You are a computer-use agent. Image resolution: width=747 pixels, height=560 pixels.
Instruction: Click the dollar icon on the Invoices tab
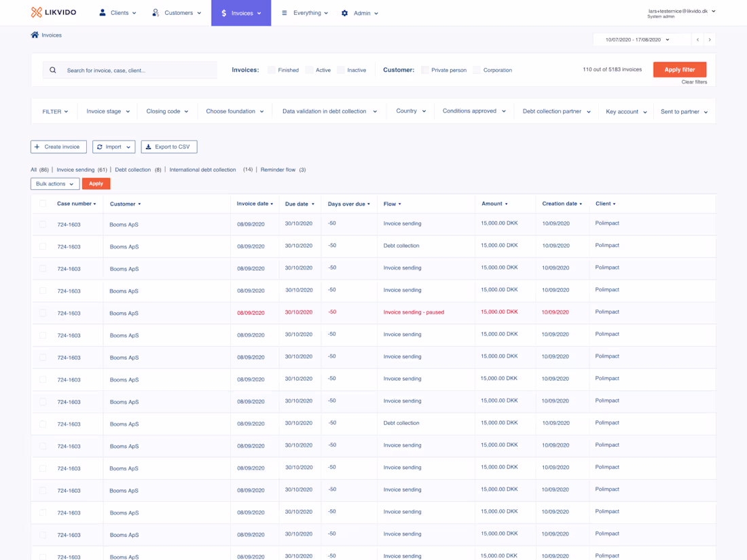223,12
